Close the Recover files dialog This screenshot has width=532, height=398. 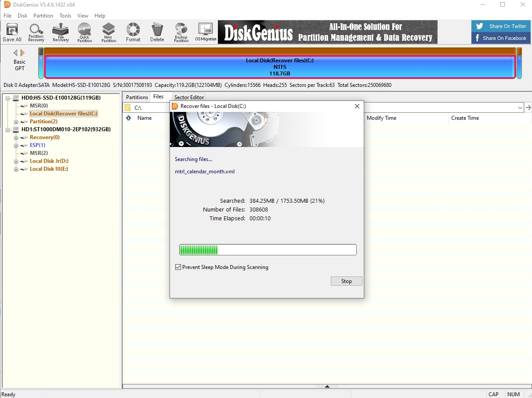(357, 106)
